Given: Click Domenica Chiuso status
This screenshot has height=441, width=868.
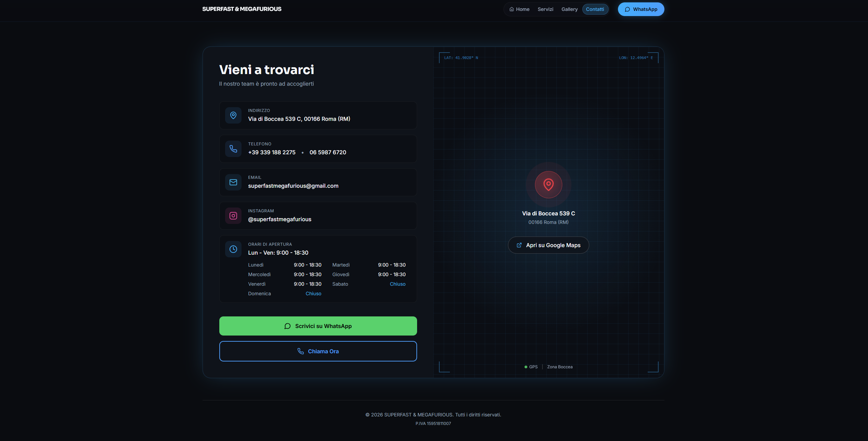Looking at the screenshot, I should click(313, 294).
